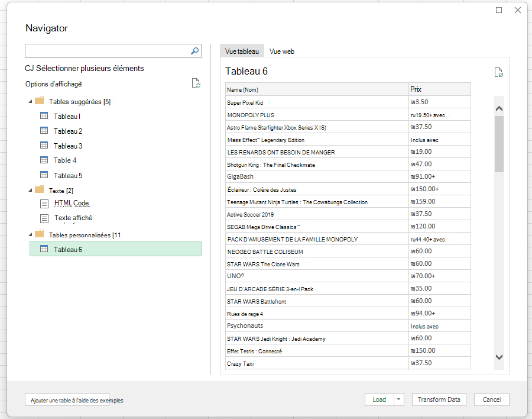The width and height of the screenshot is (532, 419).
Task: Open the Options d'affichage dropdown
Action: click(54, 84)
